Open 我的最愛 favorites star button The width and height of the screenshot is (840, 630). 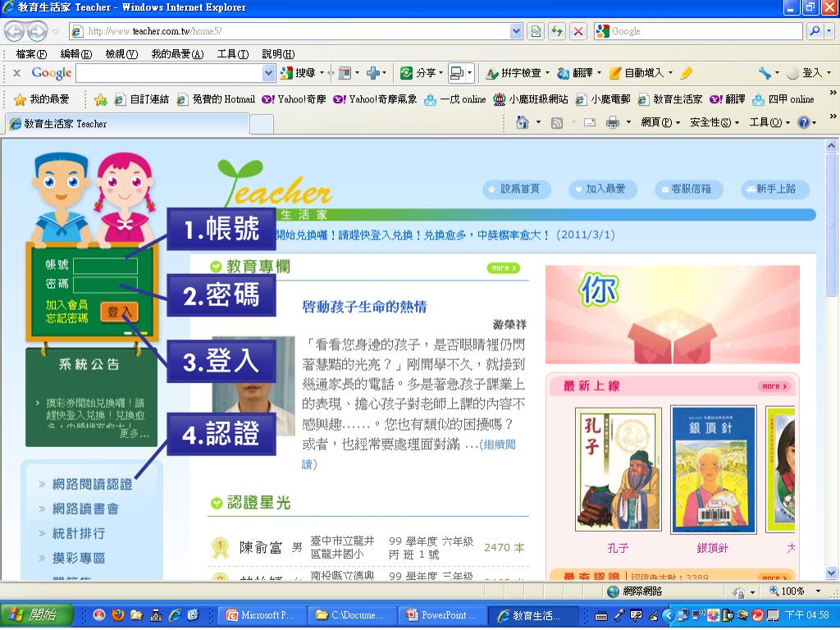pos(42,99)
